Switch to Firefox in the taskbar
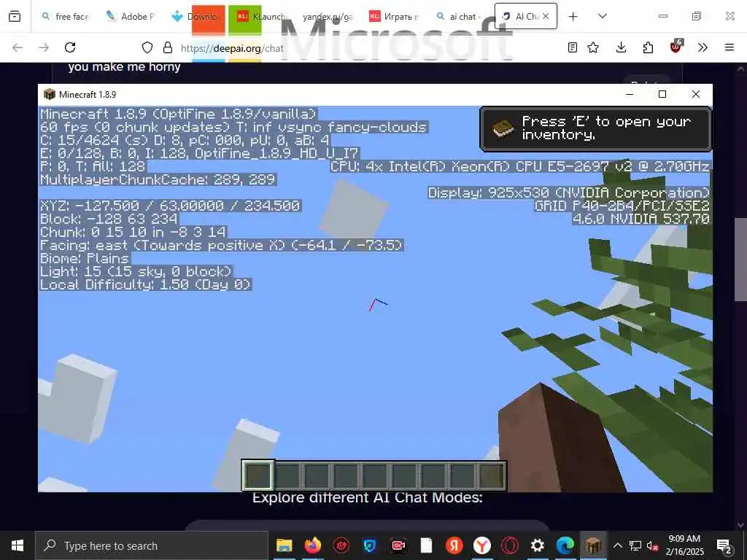 click(313, 545)
